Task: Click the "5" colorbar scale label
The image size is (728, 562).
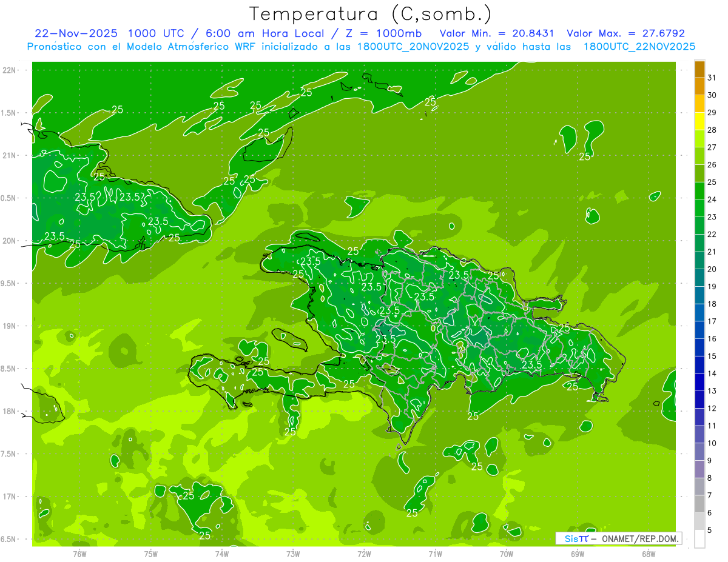Action: 710,530
